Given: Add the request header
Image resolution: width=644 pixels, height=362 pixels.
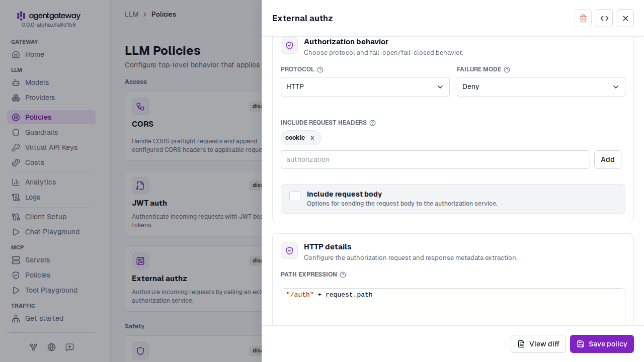Looking at the screenshot, I should coord(607,159).
